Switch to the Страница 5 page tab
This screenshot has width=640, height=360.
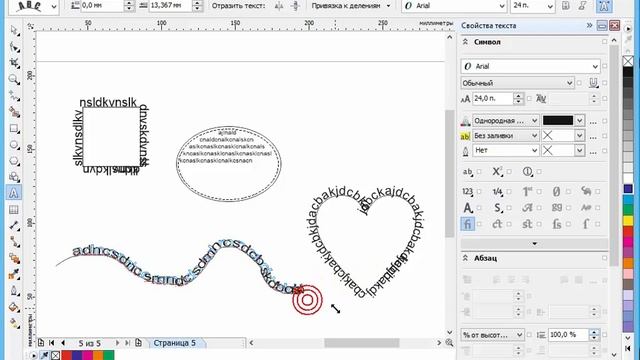pos(175,343)
